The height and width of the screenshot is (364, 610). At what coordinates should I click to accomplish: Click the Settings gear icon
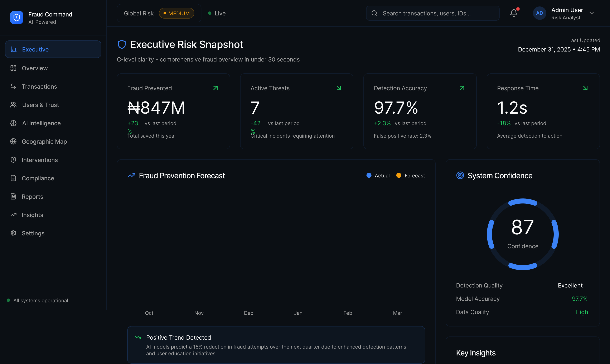point(14,233)
